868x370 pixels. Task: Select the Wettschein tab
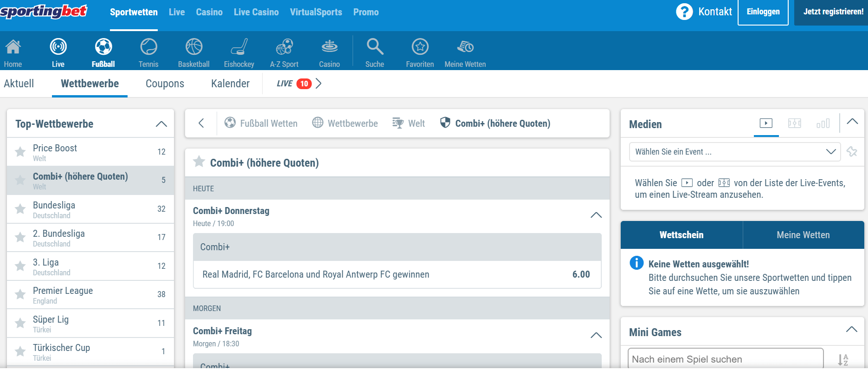point(682,235)
